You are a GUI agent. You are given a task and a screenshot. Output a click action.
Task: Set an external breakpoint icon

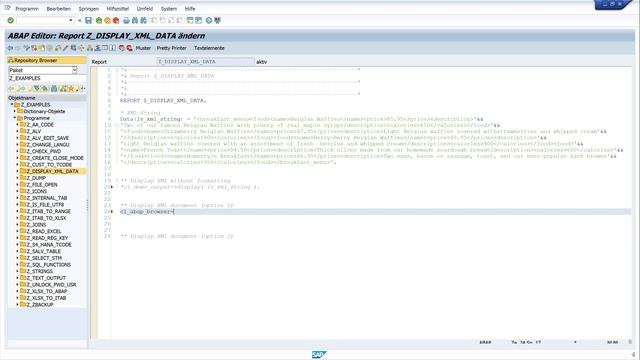click(x=129, y=48)
